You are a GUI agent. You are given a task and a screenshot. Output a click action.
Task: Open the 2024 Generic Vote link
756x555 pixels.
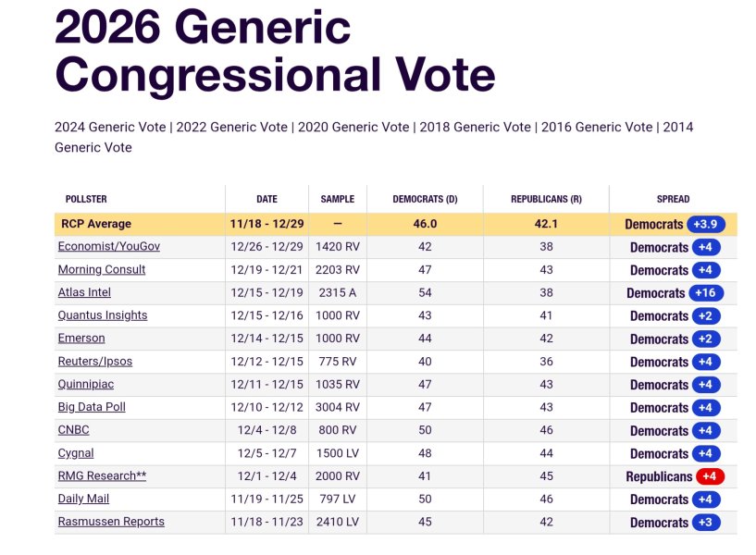110,128
